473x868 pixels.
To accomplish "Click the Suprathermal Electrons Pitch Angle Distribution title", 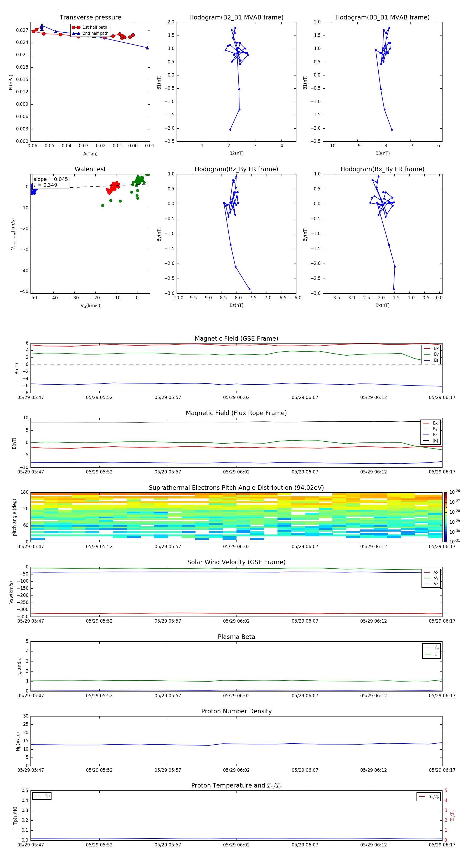I will tap(236, 488).
